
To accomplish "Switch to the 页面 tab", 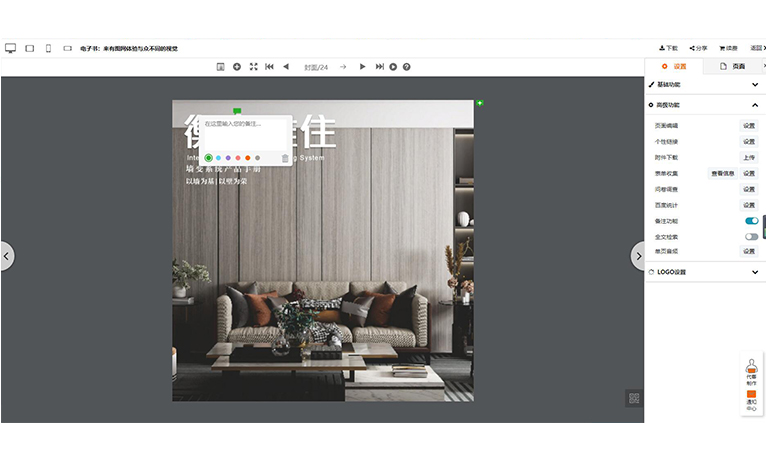I will click(x=732, y=66).
